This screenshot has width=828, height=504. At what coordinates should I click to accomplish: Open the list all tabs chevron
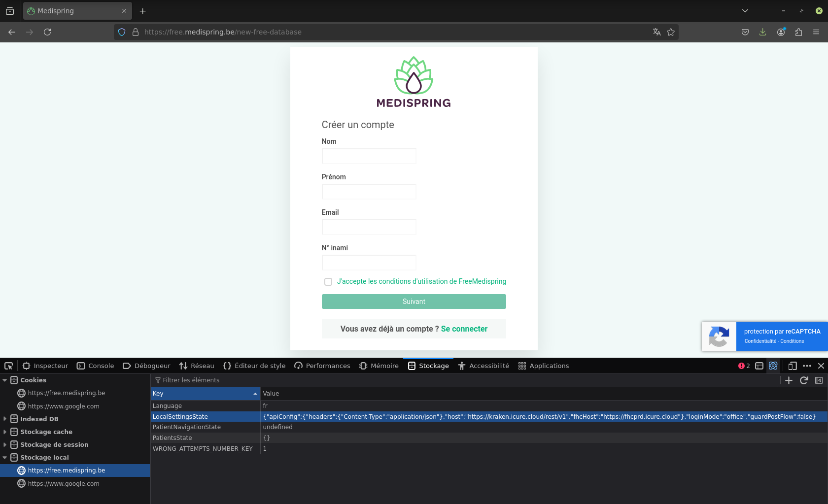click(745, 11)
